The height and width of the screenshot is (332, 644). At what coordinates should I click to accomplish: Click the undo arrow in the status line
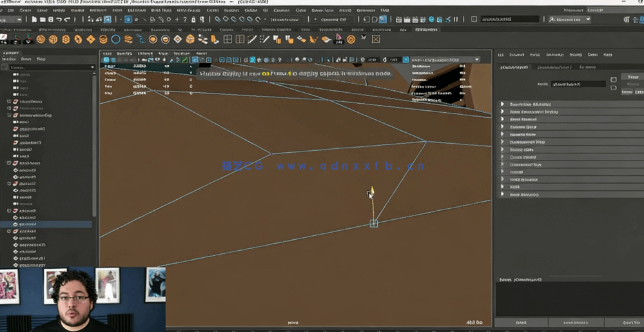tap(59, 20)
